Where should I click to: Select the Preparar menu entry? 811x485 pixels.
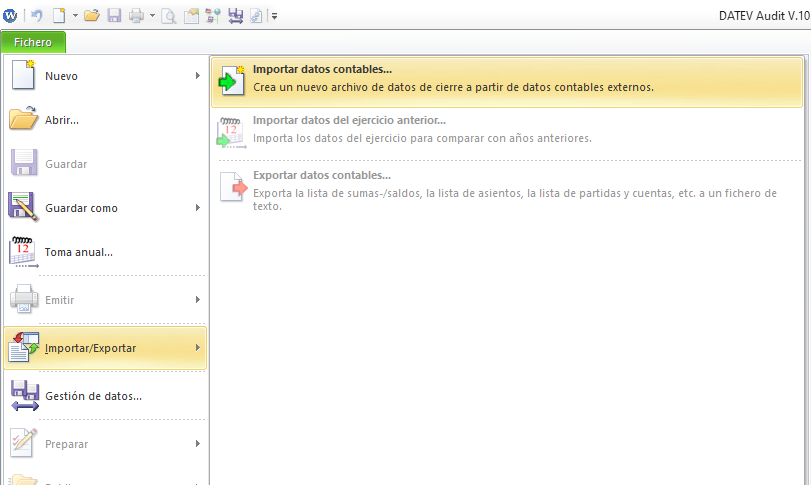click(106, 444)
